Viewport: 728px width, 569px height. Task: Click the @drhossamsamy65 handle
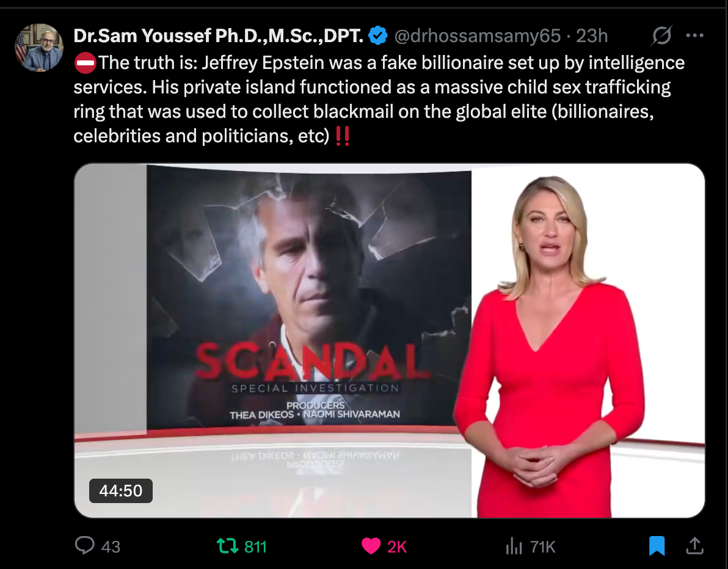click(x=477, y=36)
